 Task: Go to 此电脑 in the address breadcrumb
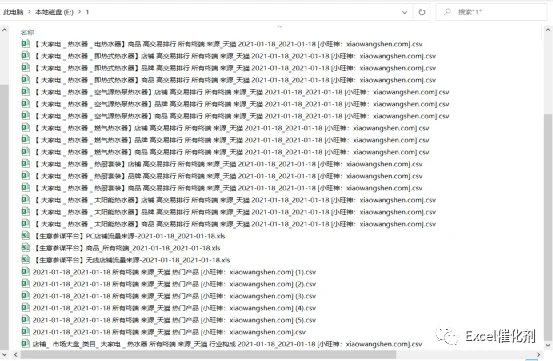pyautogui.click(x=13, y=12)
